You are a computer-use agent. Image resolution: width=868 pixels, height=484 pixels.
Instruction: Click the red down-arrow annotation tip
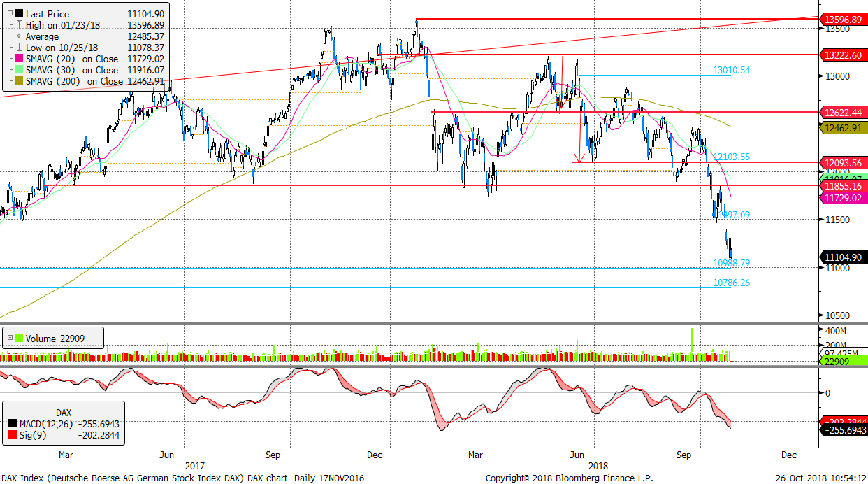coord(579,159)
